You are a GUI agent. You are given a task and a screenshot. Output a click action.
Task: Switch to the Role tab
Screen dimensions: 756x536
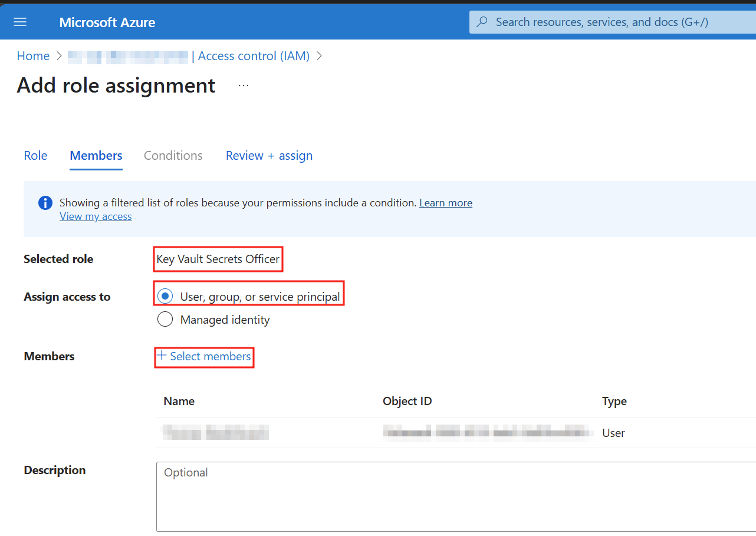click(x=35, y=156)
